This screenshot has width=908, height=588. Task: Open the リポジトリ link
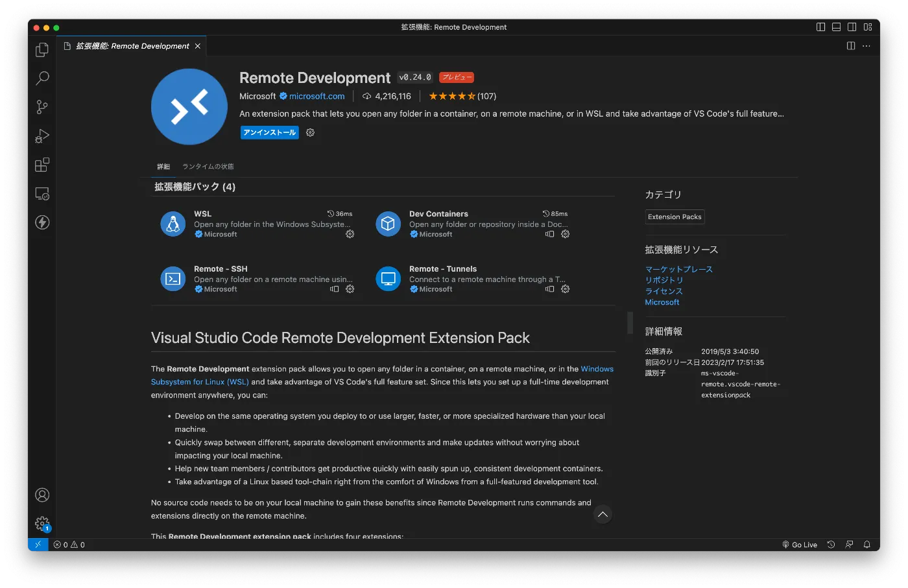point(664,280)
